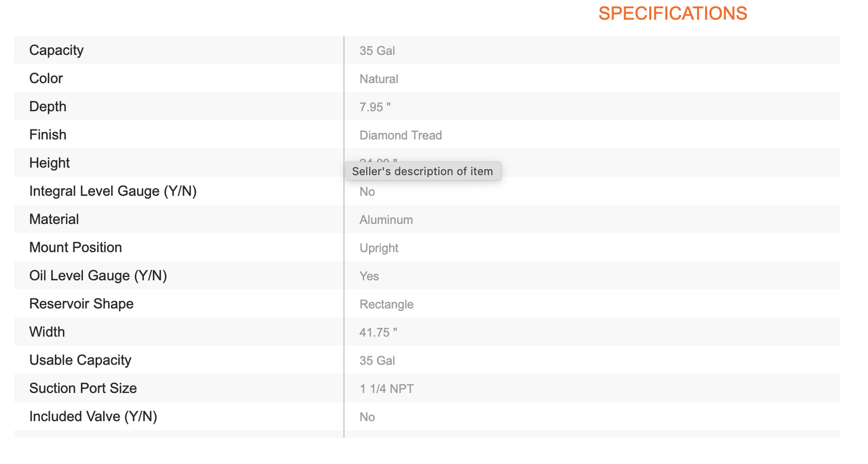868x464 pixels.
Task: Click the Upright mount position value
Action: tap(379, 249)
